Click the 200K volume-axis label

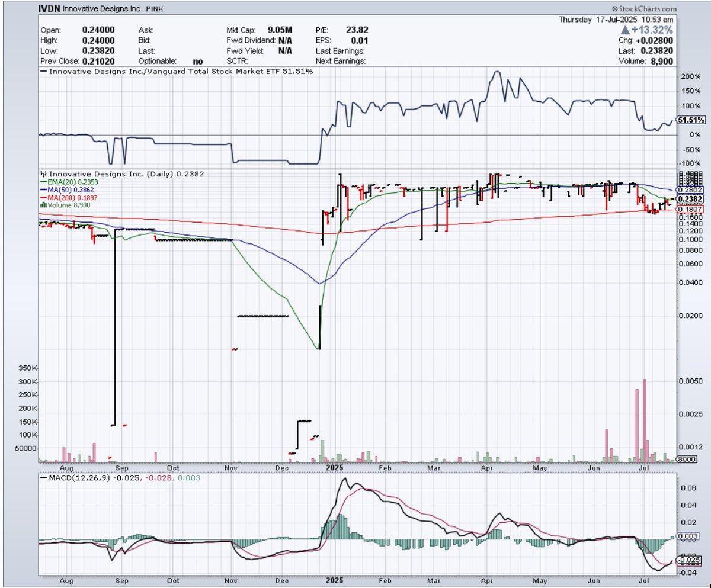tap(28, 409)
